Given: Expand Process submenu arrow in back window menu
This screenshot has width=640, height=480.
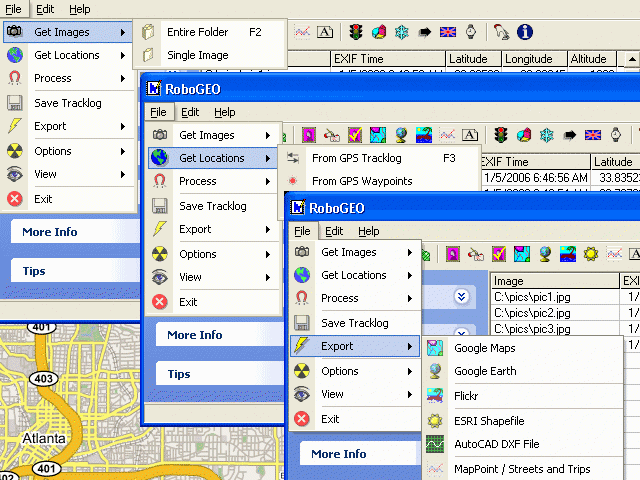Looking at the screenshot, I should coord(123,78).
